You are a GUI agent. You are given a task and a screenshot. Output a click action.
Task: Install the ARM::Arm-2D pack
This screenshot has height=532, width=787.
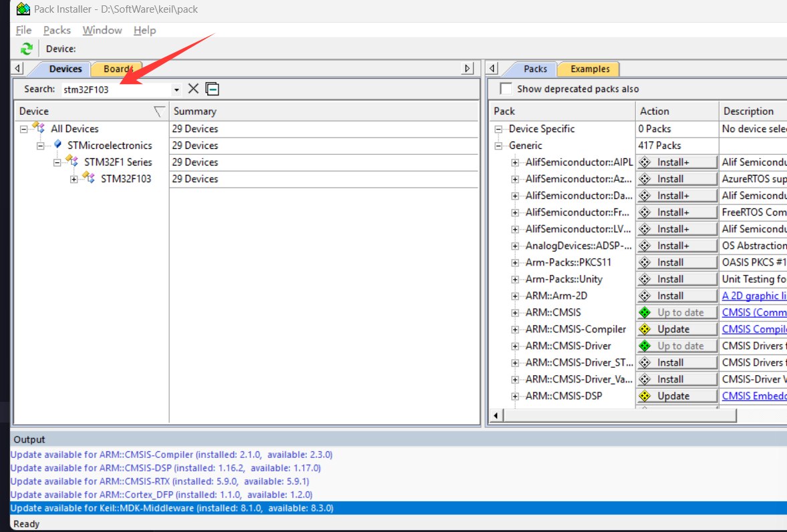click(x=677, y=296)
